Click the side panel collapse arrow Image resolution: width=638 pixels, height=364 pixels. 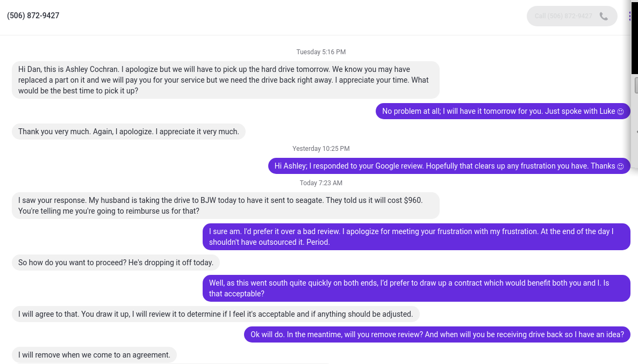636,132
